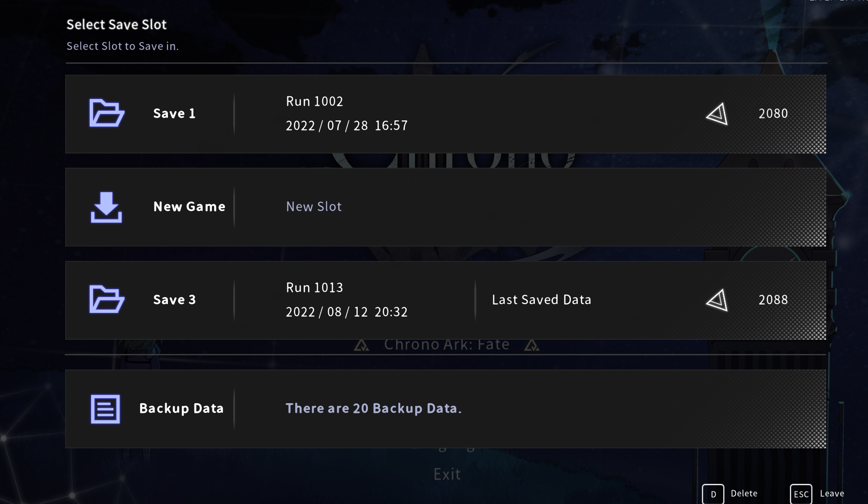The image size is (868, 504).
Task: Click the Exit option behind the overlay
Action: click(447, 474)
